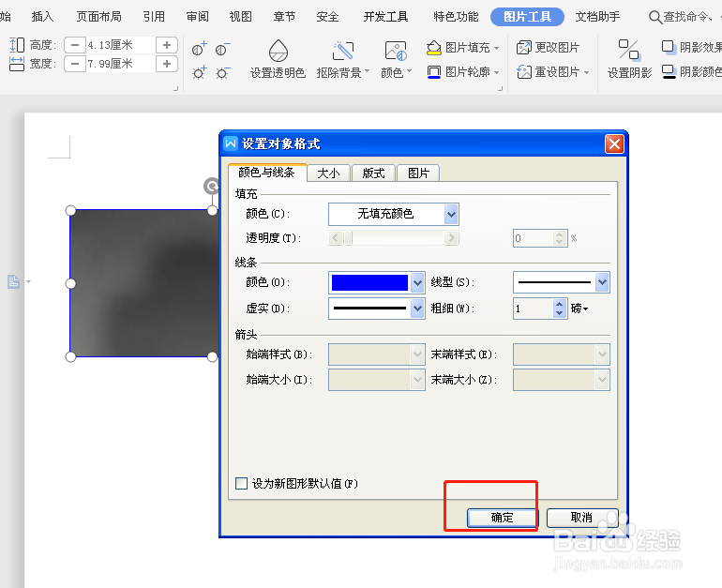
Task: Click the increase brightness icon
Action: tap(200, 73)
